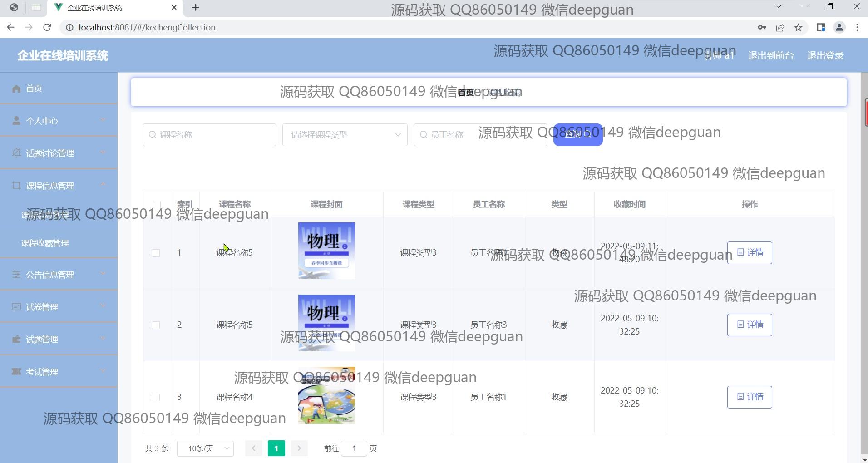Click 详情 button for row 3
This screenshot has width=868, height=463.
[x=750, y=397]
